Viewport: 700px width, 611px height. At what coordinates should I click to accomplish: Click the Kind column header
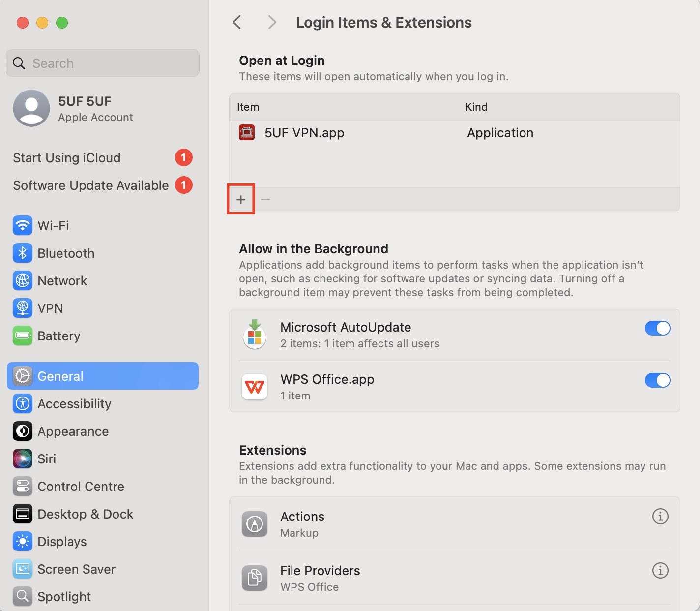pyautogui.click(x=476, y=107)
